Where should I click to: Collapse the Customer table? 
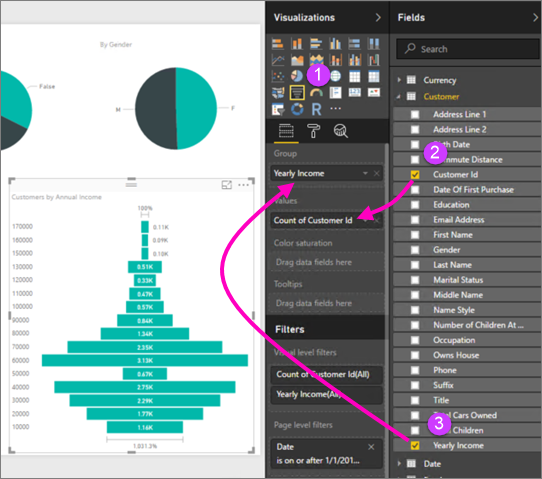click(399, 97)
